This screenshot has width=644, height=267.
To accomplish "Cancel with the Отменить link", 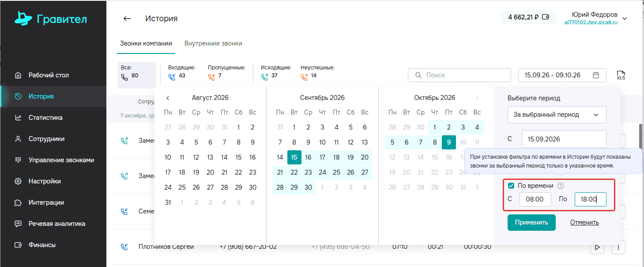I will tap(584, 222).
